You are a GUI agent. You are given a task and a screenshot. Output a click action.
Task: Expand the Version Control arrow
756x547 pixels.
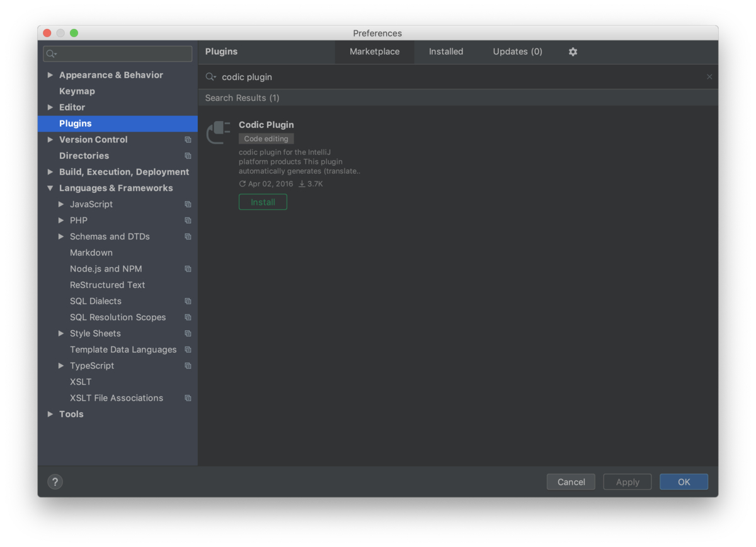(x=50, y=139)
